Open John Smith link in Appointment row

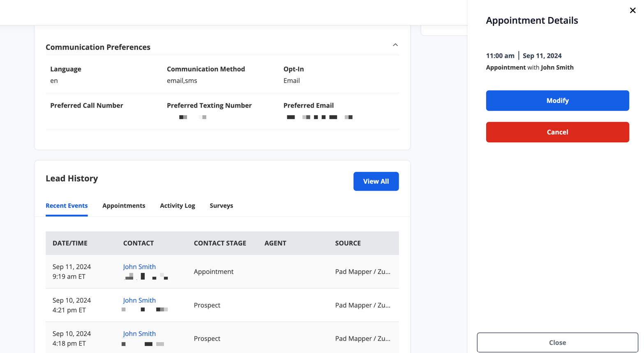[139, 267]
